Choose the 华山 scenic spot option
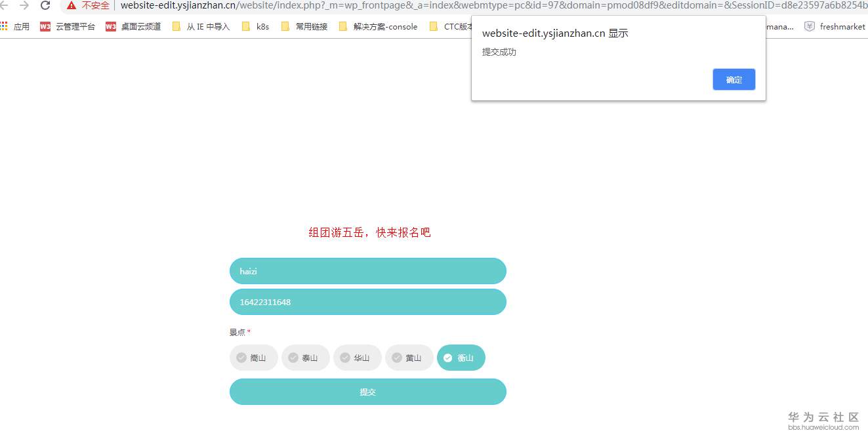This screenshot has width=868, height=437. 357,358
